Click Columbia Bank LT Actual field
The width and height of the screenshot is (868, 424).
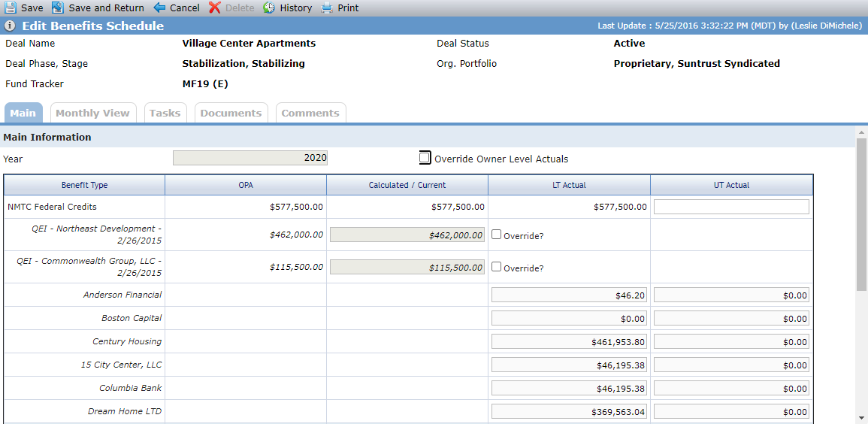569,388
